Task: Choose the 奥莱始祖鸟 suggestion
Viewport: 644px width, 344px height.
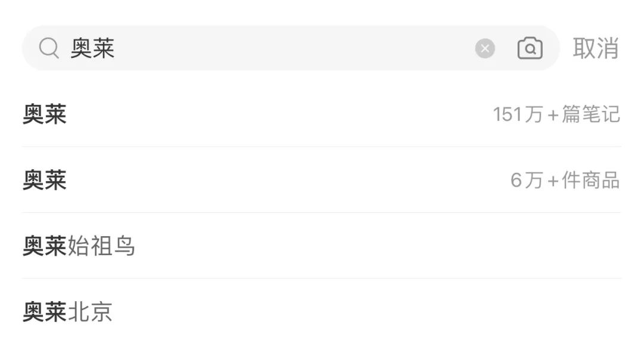Action: [321, 246]
